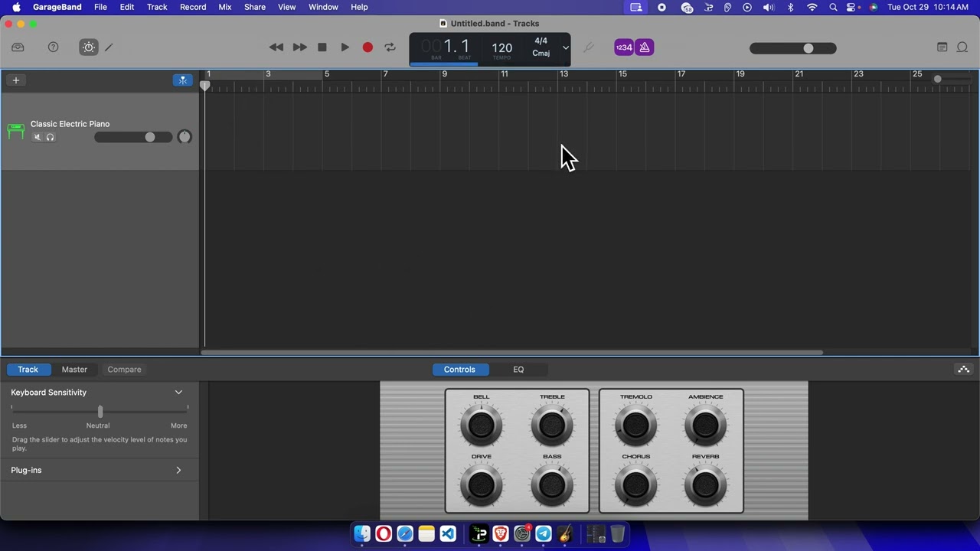Start playback with Play button
The height and width of the screenshot is (551, 980).
[345, 47]
